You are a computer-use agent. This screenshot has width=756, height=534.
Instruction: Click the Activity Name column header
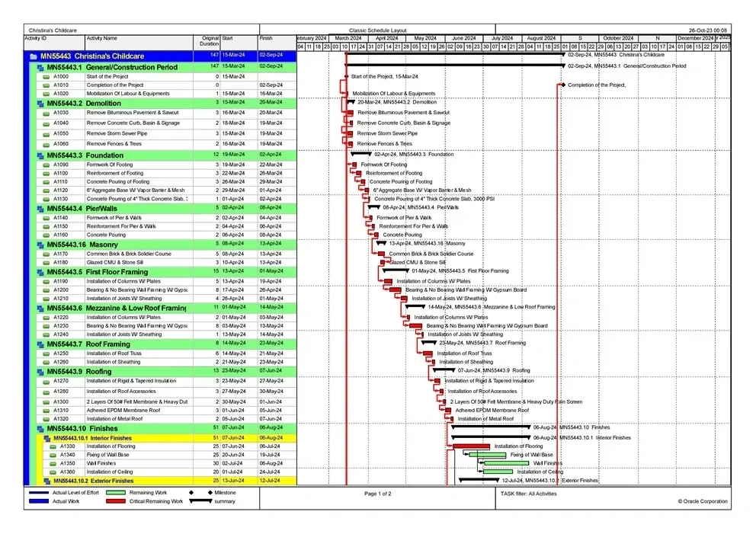click(x=139, y=41)
